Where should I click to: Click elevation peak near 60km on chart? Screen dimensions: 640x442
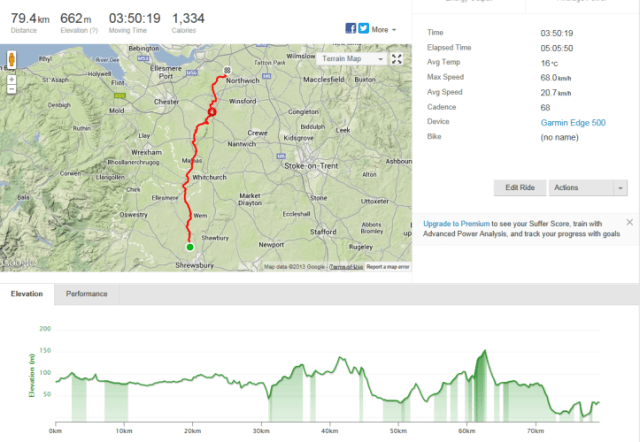(x=485, y=351)
